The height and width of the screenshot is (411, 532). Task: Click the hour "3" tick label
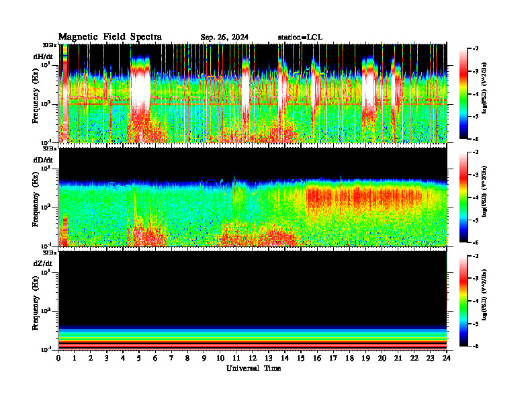pyautogui.click(x=107, y=358)
